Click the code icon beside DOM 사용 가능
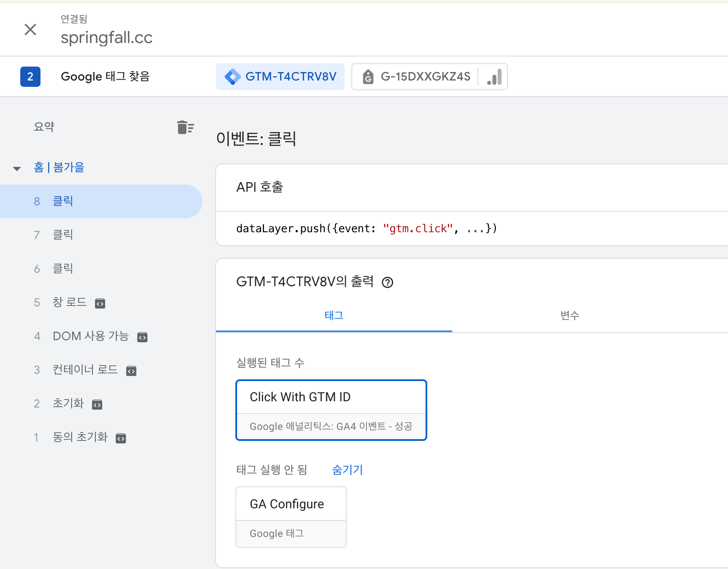Image resolution: width=728 pixels, height=569 pixels. click(x=142, y=337)
